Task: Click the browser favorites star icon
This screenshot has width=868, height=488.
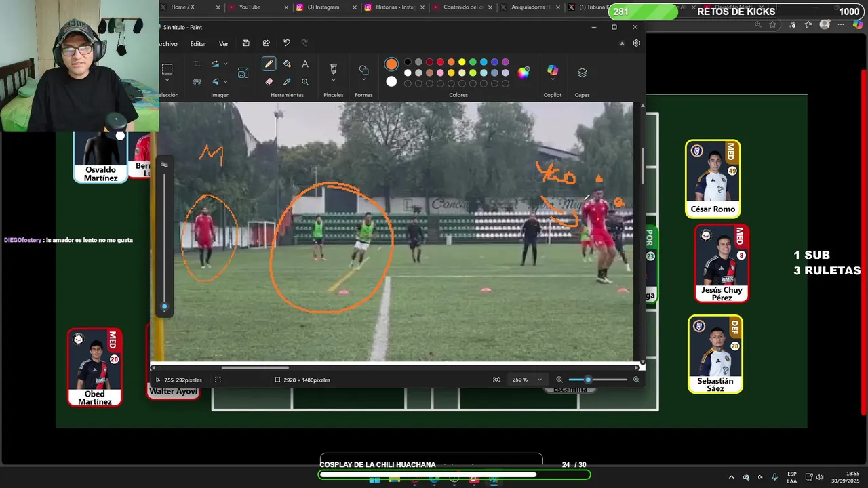Action: pos(773,24)
